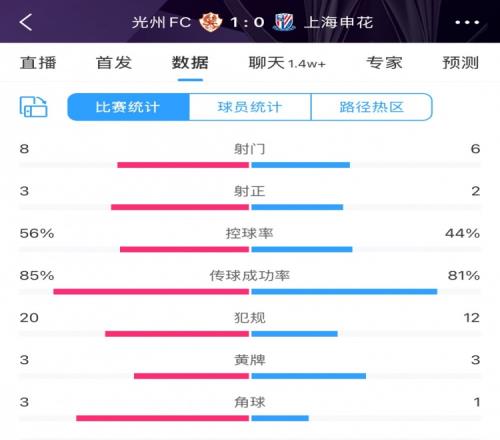Switch to the 球员统计 segment
Screen dimensions: 500x440
[250, 107]
